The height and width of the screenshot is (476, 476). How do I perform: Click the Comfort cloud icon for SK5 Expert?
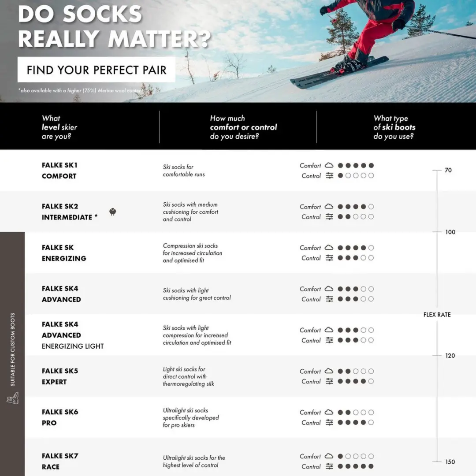click(329, 371)
